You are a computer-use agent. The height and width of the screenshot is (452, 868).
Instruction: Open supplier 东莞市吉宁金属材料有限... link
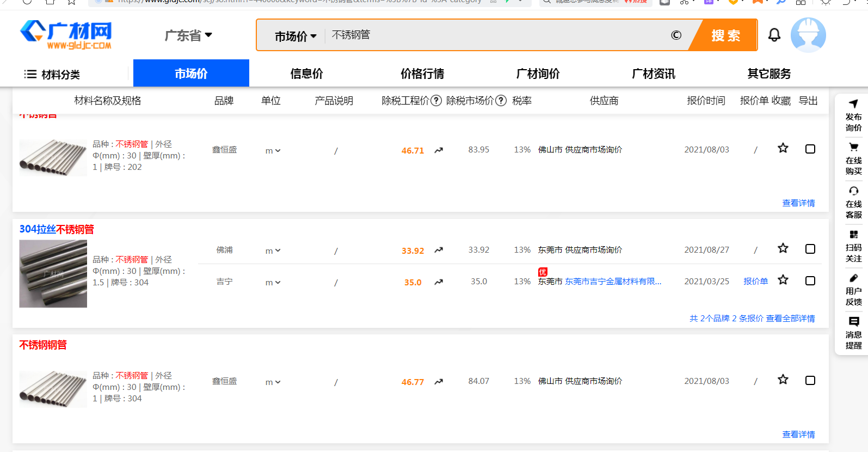click(613, 282)
